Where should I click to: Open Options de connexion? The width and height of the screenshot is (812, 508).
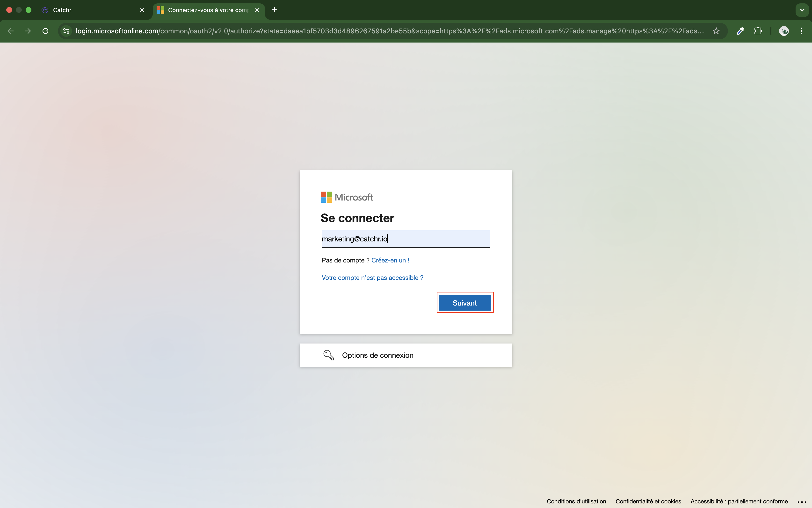tap(406, 355)
